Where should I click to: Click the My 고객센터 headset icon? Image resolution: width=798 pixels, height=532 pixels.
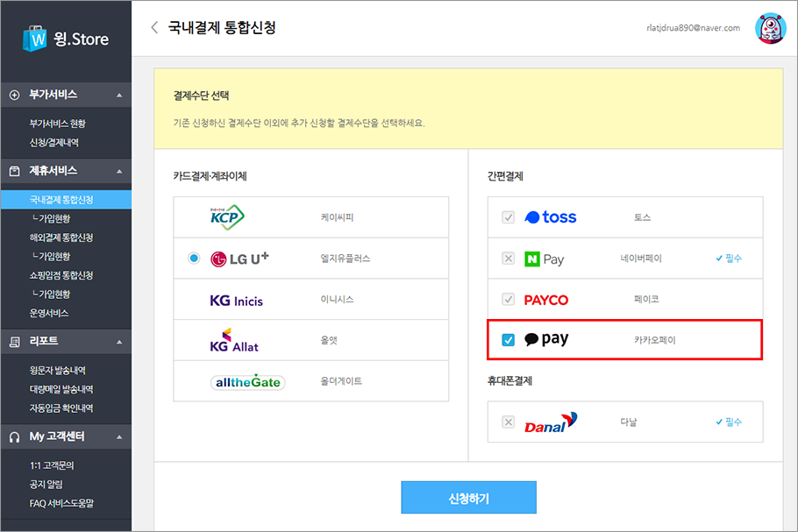coord(15,436)
